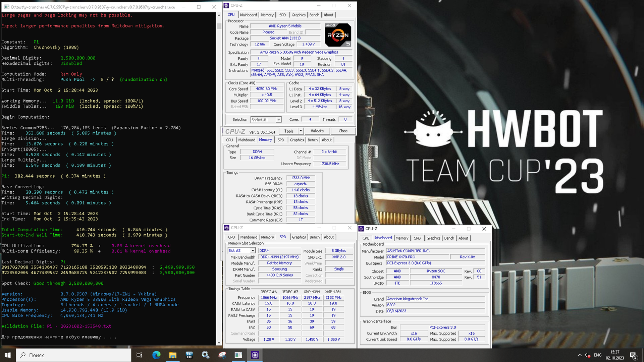This screenshot has height=362, width=644.
Task: Open CPU tab in the Mainboard CPU-Z window
Action: pos(366,238)
